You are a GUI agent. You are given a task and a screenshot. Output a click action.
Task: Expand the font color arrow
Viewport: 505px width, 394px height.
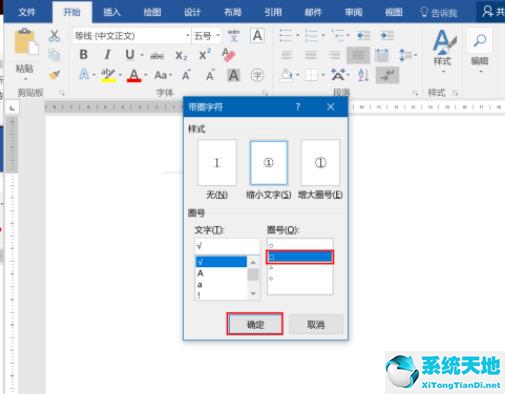pyautogui.click(x=145, y=75)
